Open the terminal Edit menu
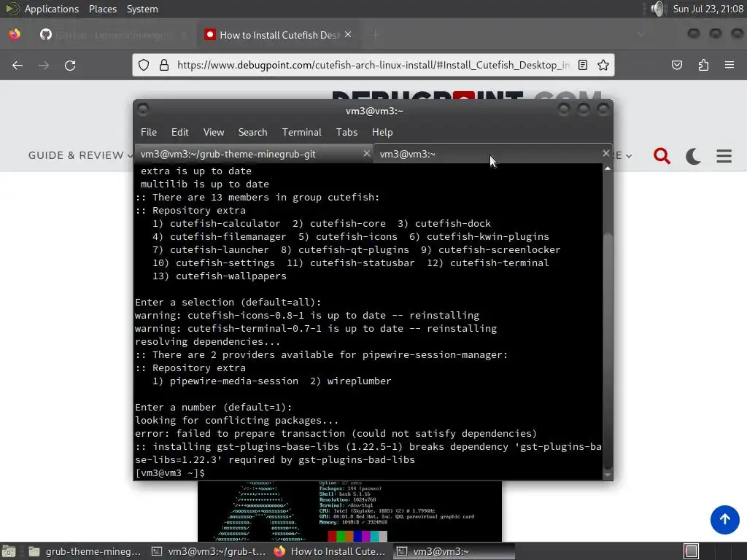This screenshot has height=560, width=747. tap(180, 133)
